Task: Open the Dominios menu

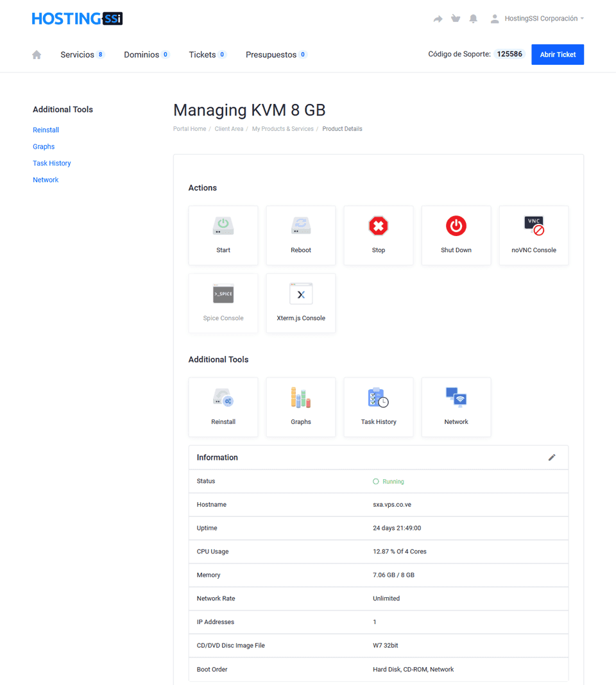Action: click(142, 55)
